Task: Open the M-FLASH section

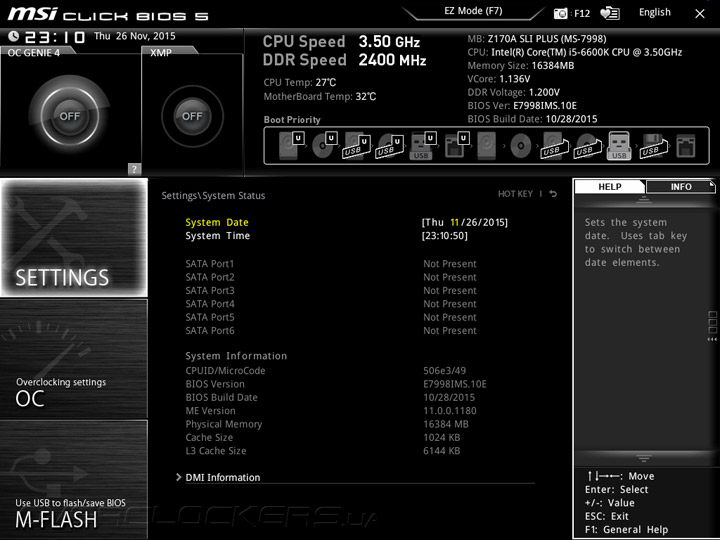Action: click(x=74, y=479)
